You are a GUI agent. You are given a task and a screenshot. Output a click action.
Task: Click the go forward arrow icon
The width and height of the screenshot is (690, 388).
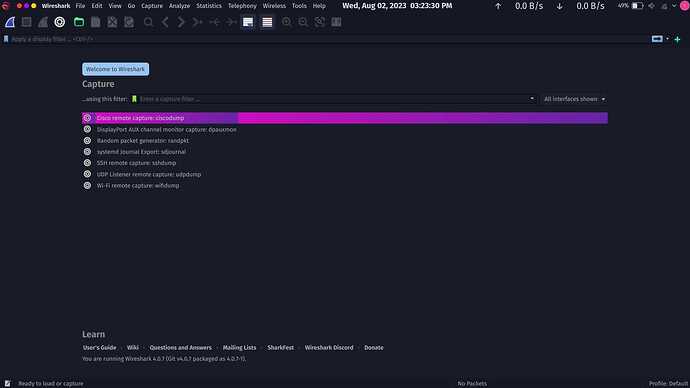click(x=181, y=22)
